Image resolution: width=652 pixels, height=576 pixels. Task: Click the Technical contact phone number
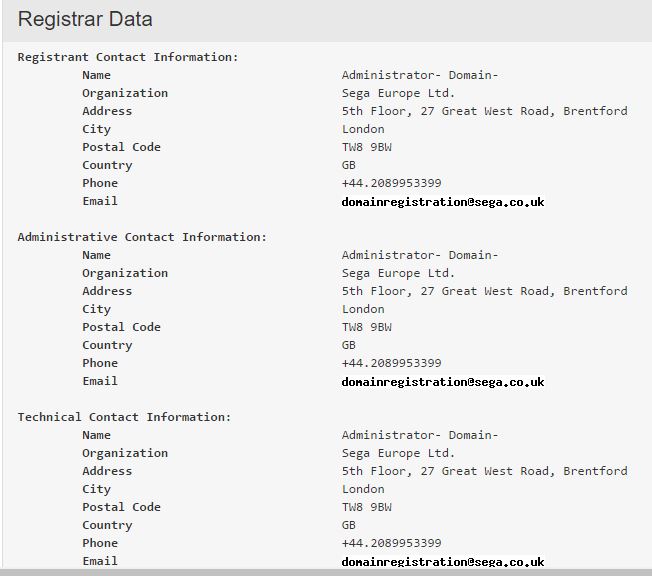pos(391,543)
